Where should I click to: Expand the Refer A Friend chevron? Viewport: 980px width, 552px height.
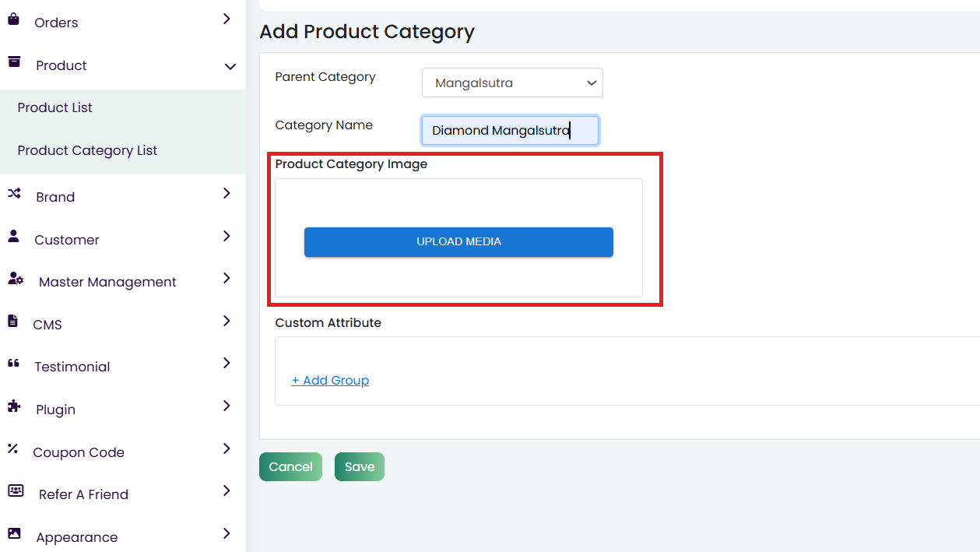click(227, 491)
